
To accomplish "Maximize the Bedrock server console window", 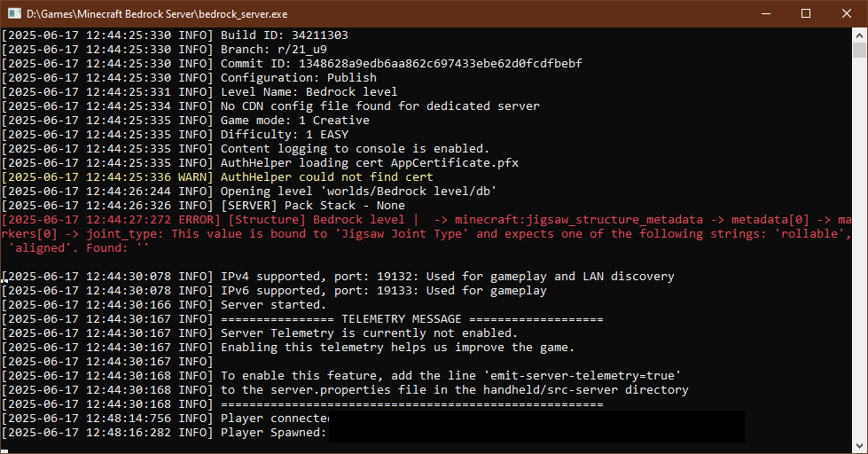I will point(806,13).
